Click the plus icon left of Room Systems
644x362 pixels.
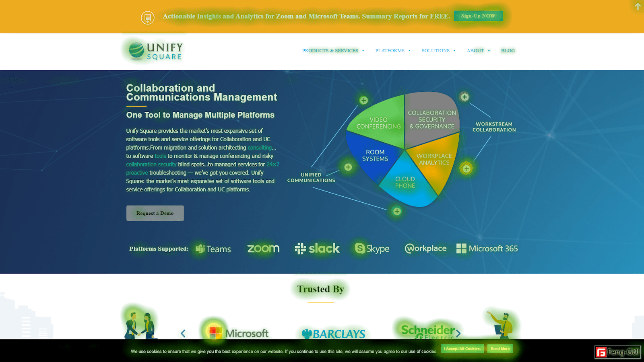click(348, 167)
